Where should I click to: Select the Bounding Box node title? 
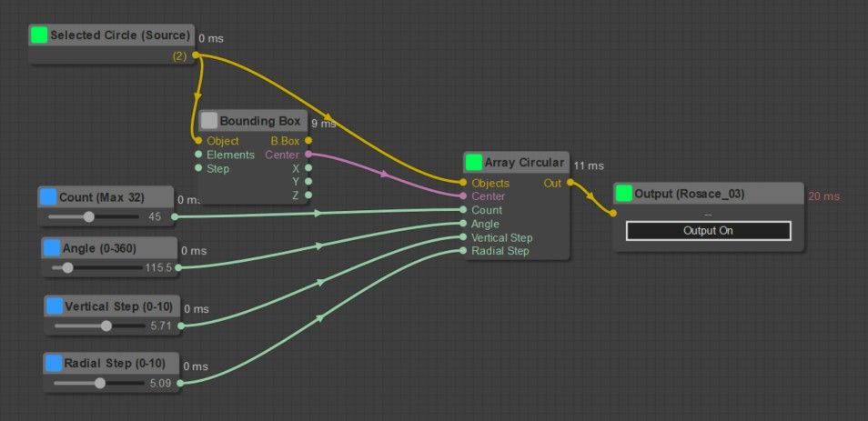click(260, 121)
